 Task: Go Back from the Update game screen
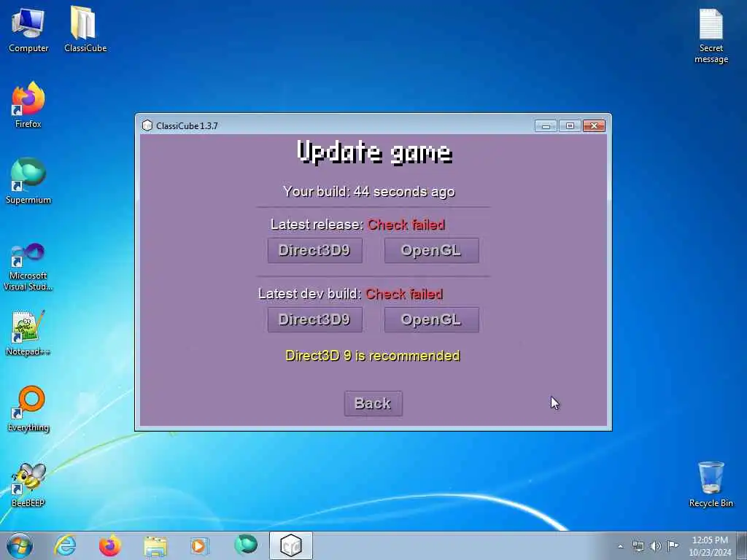(373, 403)
